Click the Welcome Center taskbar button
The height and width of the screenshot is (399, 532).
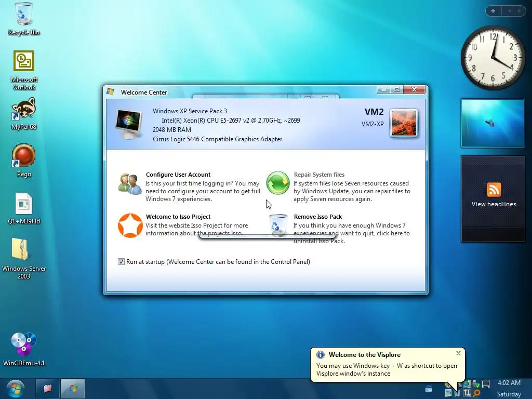point(73,389)
